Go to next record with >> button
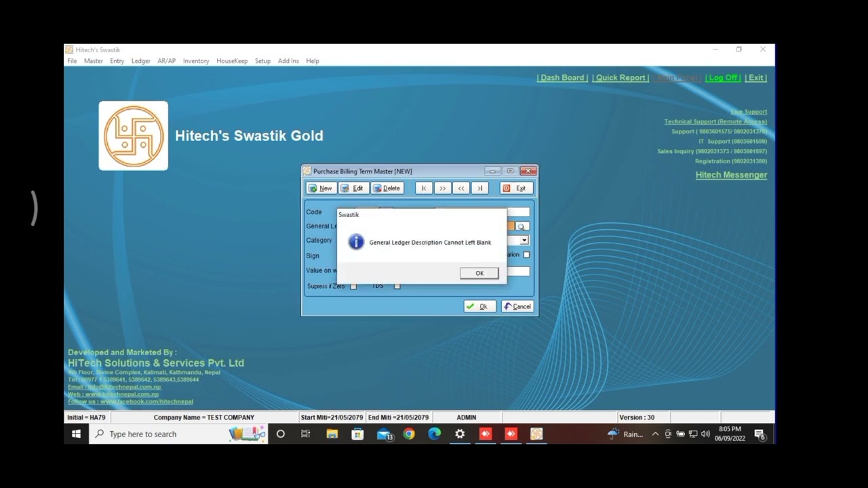The width and height of the screenshot is (868, 488). 442,188
